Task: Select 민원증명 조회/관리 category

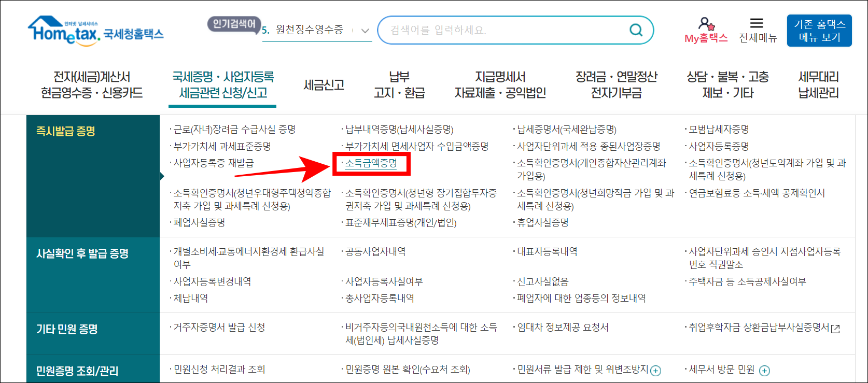Action: click(77, 371)
